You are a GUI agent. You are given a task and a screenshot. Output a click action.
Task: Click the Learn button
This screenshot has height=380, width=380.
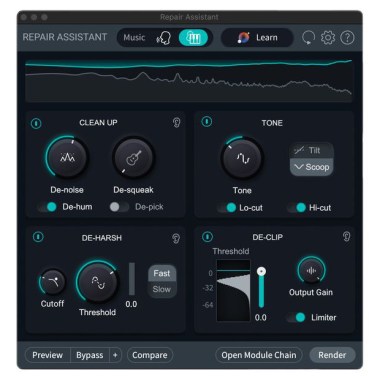tap(257, 38)
